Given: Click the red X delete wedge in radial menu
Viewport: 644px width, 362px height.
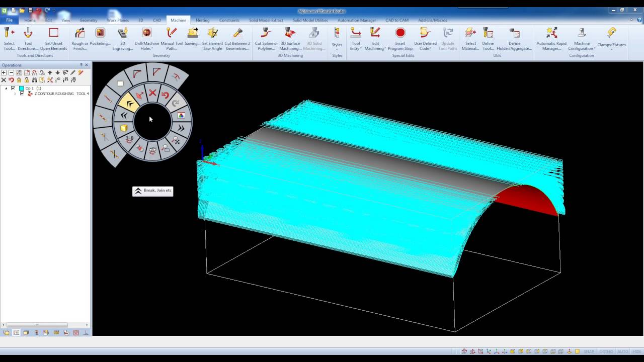Looking at the screenshot, I should click(x=152, y=93).
